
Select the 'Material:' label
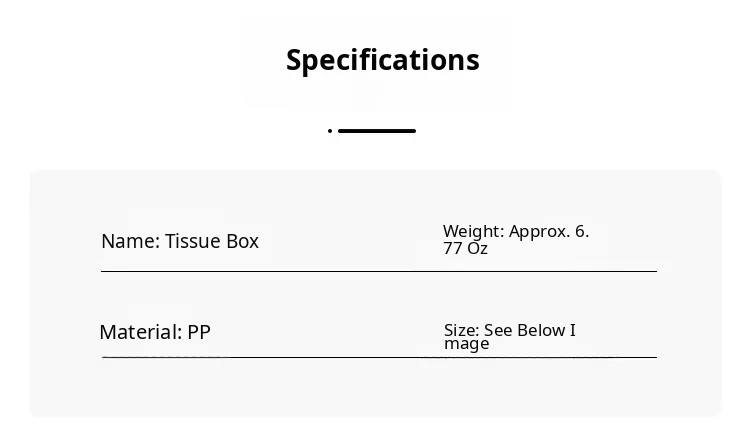coord(140,332)
